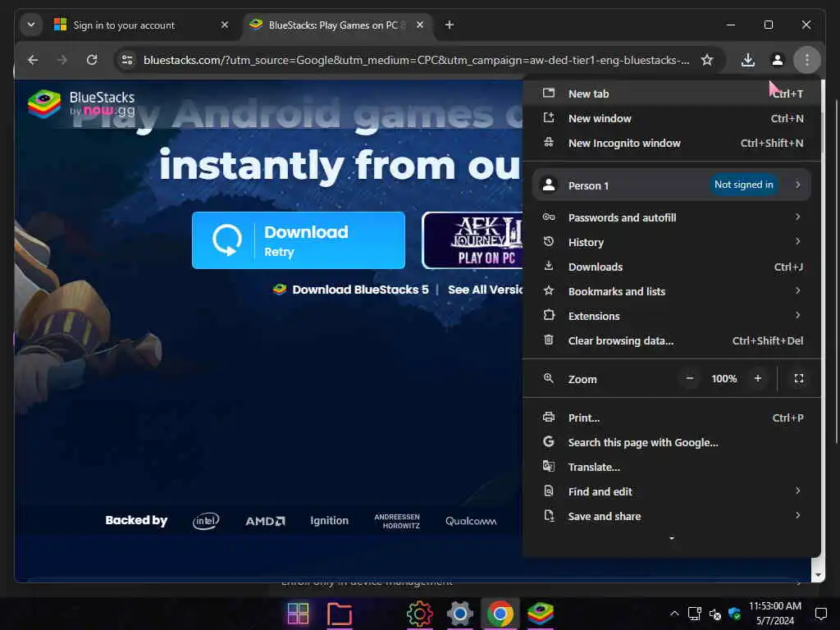
Task: Open the notification center icon
Action: [820, 614]
